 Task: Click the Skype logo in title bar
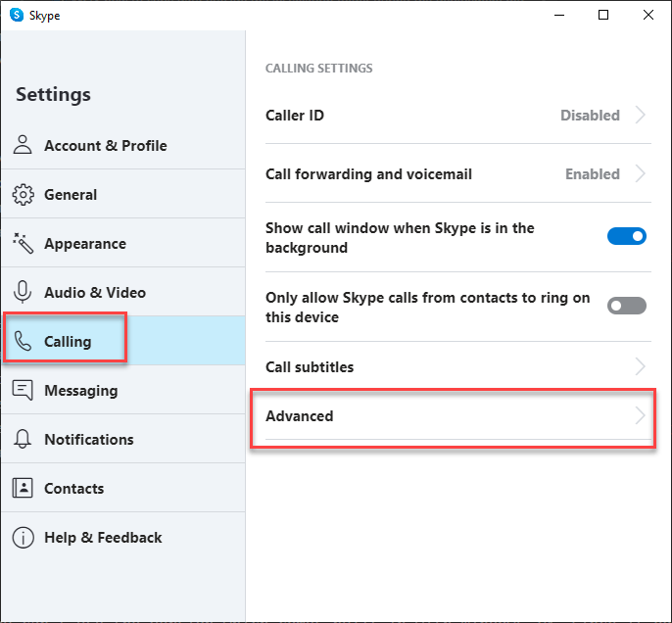17,15
